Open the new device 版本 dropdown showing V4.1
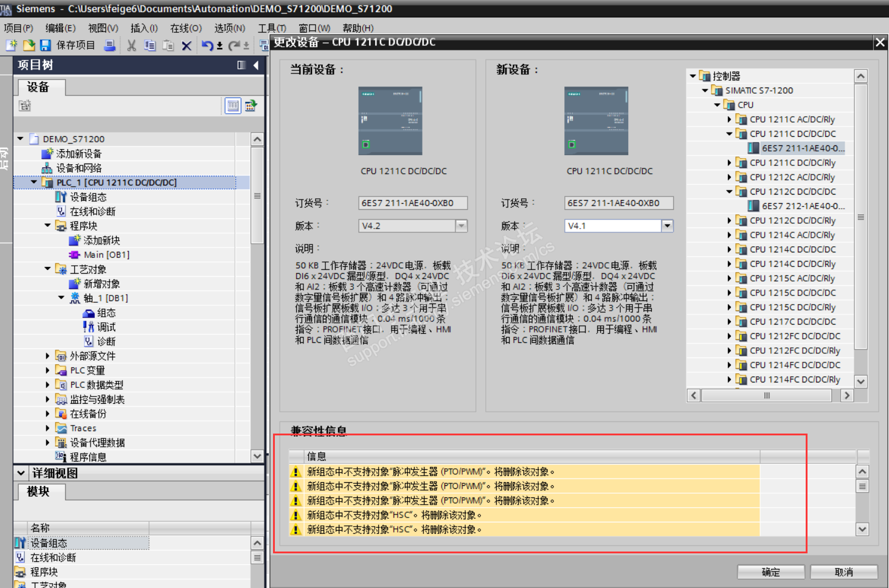 coord(667,226)
